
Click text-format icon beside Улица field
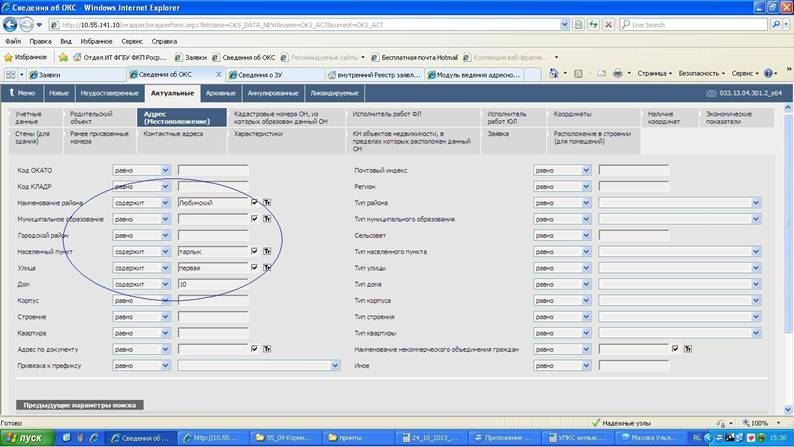click(x=267, y=268)
